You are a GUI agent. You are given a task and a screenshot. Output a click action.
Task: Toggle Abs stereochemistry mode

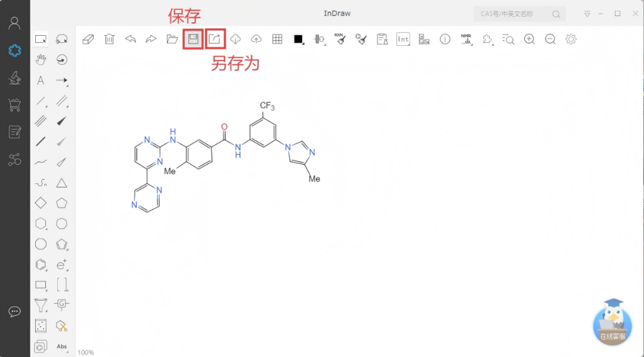(61, 346)
